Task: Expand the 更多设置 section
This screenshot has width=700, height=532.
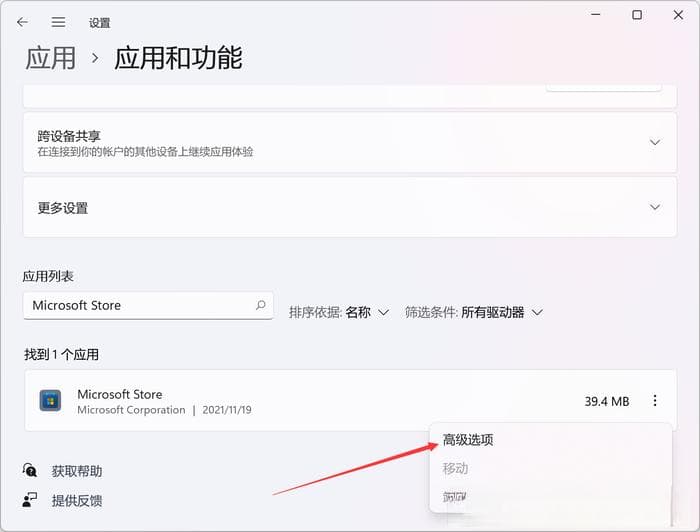Action: [654, 207]
